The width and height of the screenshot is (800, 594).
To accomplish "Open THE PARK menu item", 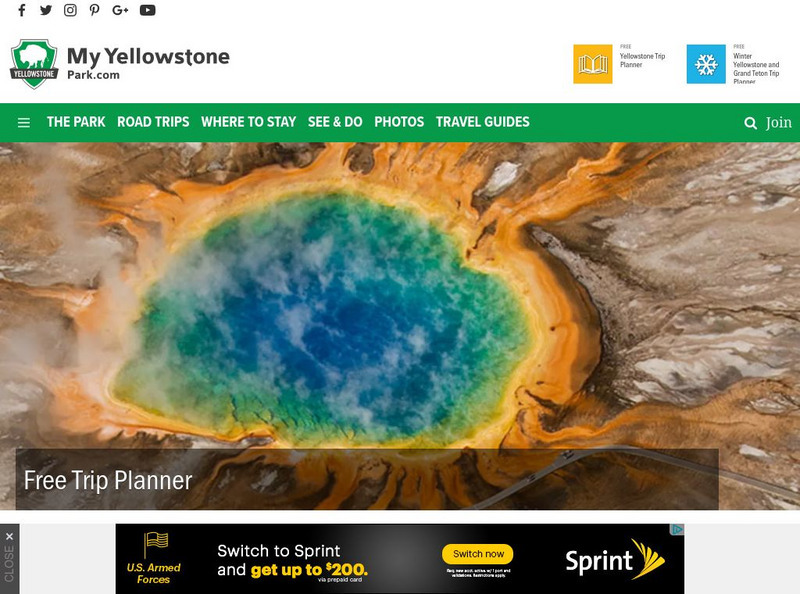I will (76, 122).
